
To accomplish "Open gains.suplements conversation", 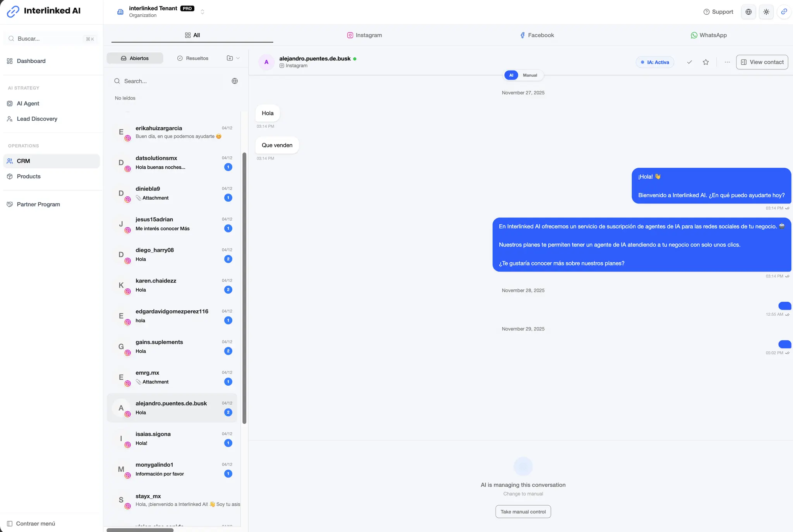I will click(172, 347).
